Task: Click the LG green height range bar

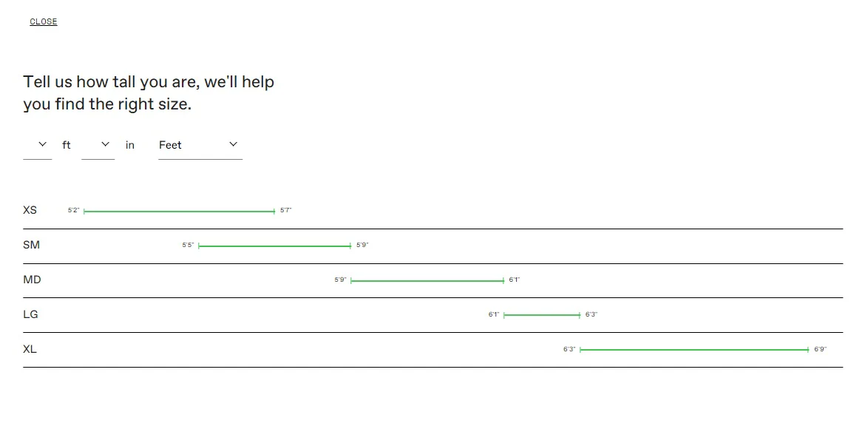Action: pyautogui.click(x=541, y=315)
